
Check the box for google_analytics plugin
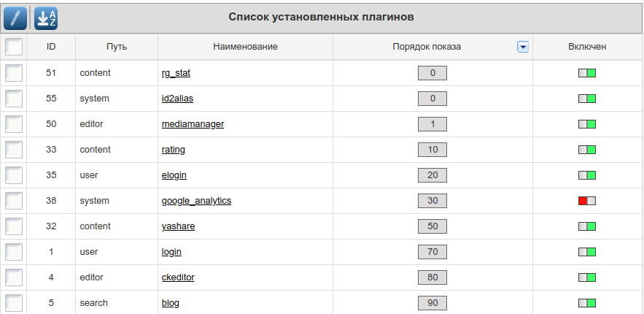[x=14, y=201]
